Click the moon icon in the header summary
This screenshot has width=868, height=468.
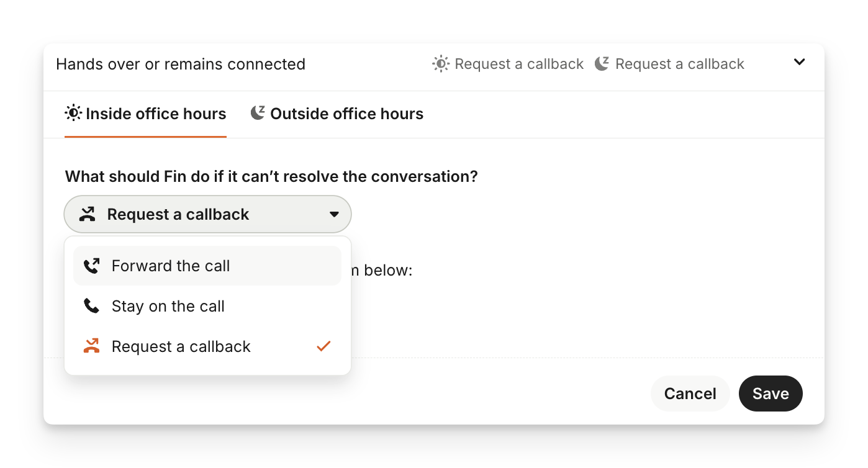coord(602,63)
